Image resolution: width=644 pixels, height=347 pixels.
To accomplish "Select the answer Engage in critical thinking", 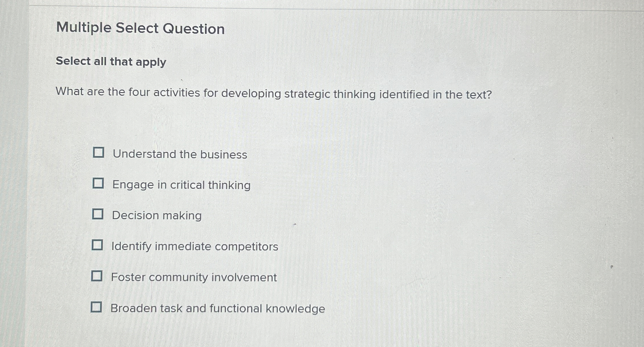I will pos(181,185).
